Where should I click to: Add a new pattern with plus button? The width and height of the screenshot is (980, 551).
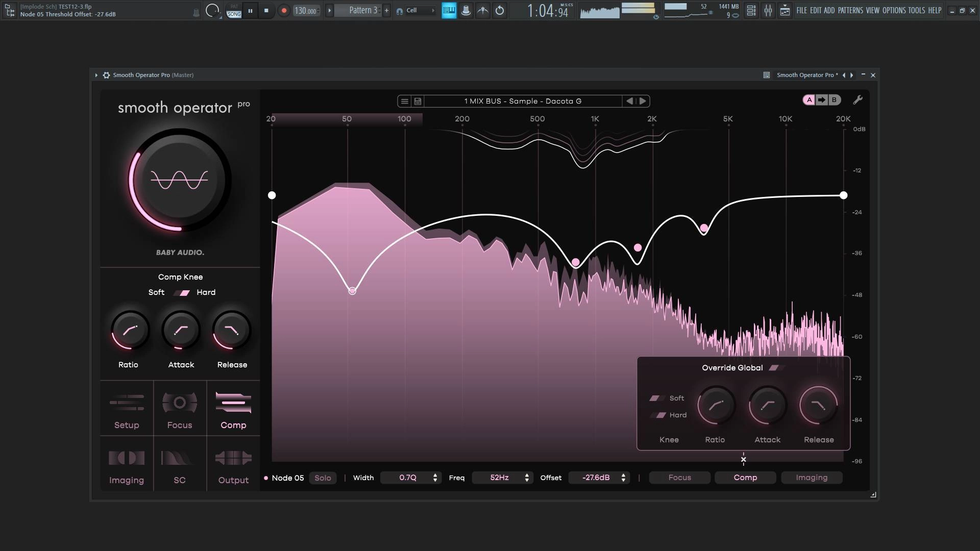pyautogui.click(x=386, y=10)
